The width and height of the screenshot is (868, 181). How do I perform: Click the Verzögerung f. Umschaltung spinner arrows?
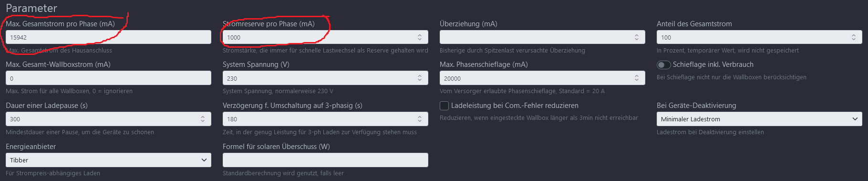click(x=420, y=119)
